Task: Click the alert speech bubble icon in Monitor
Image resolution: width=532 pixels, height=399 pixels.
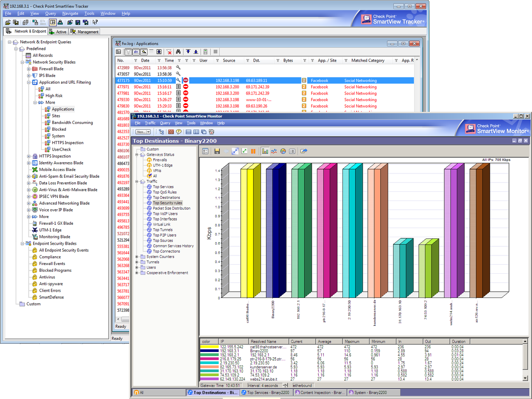Action: [x=179, y=132]
